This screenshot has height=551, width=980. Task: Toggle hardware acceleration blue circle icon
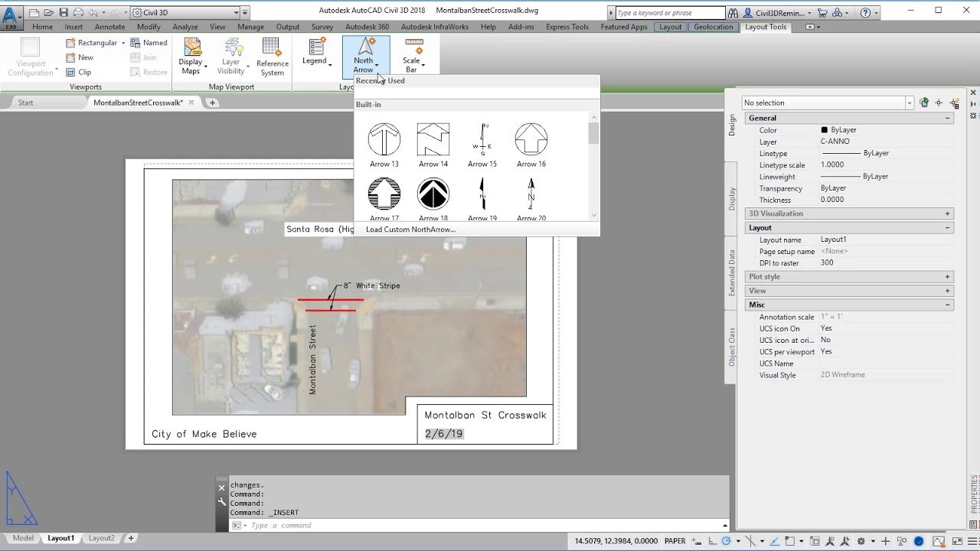(919, 541)
